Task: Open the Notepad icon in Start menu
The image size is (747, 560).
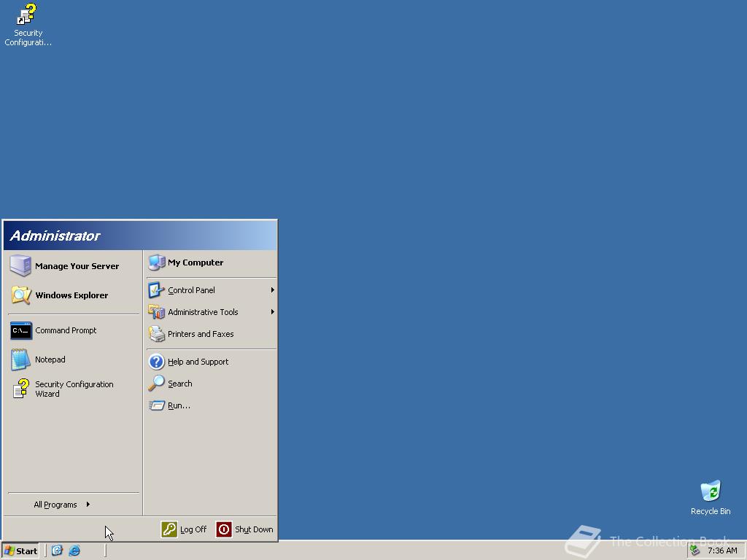Action: pos(20,359)
